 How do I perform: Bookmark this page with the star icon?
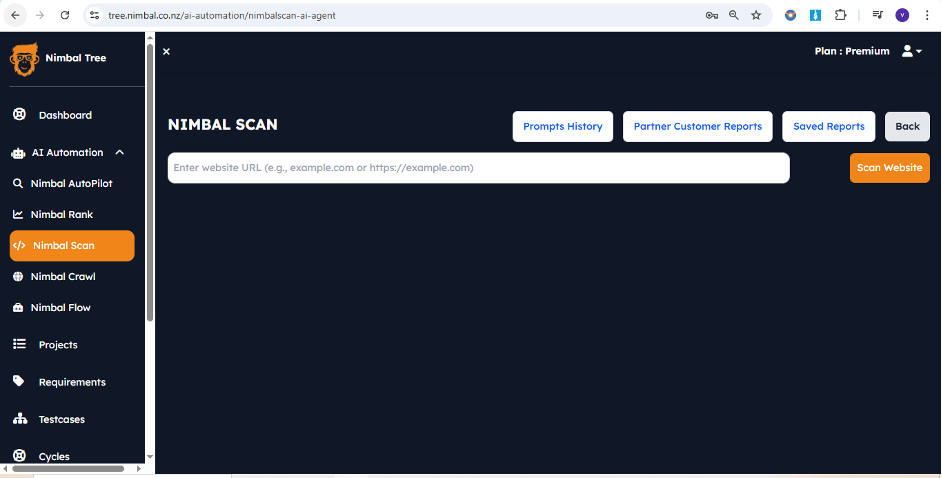pyautogui.click(x=756, y=15)
